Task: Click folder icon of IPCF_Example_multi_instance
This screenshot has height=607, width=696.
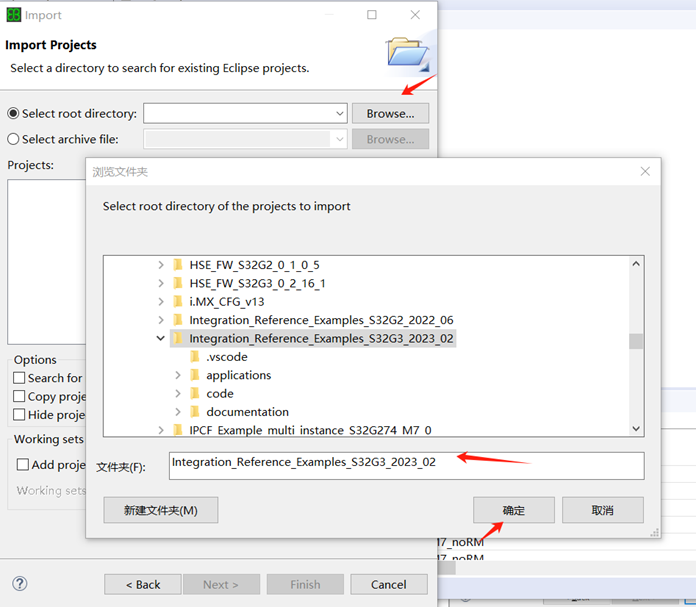Action: click(178, 430)
